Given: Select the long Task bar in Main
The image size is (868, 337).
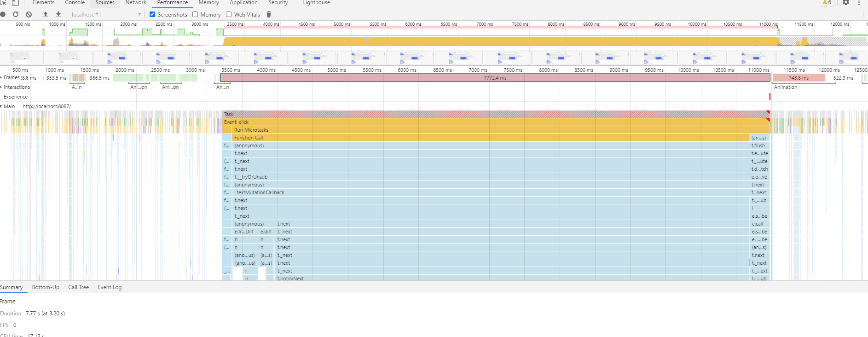Looking at the screenshot, I should (x=496, y=114).
